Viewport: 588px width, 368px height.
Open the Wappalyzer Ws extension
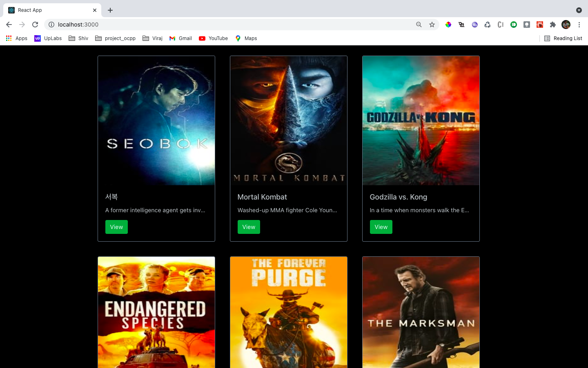[474, 25]
